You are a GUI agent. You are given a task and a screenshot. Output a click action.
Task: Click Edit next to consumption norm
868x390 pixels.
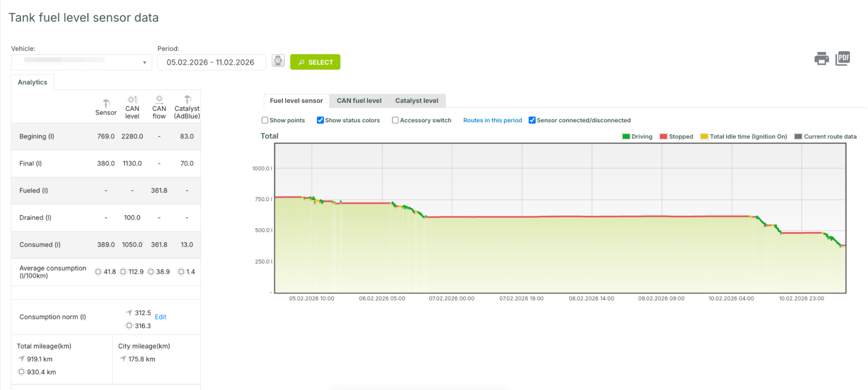tap(161, 317)
